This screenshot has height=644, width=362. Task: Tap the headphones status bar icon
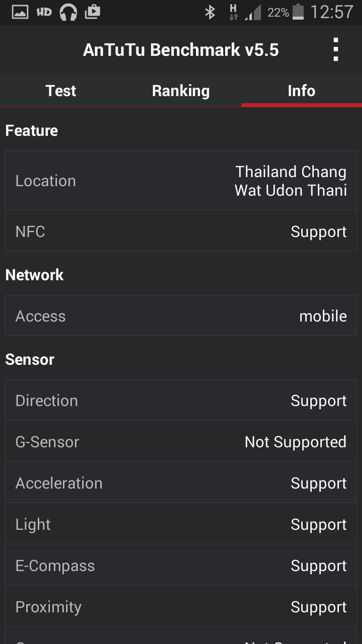click(x=68, y=12)
